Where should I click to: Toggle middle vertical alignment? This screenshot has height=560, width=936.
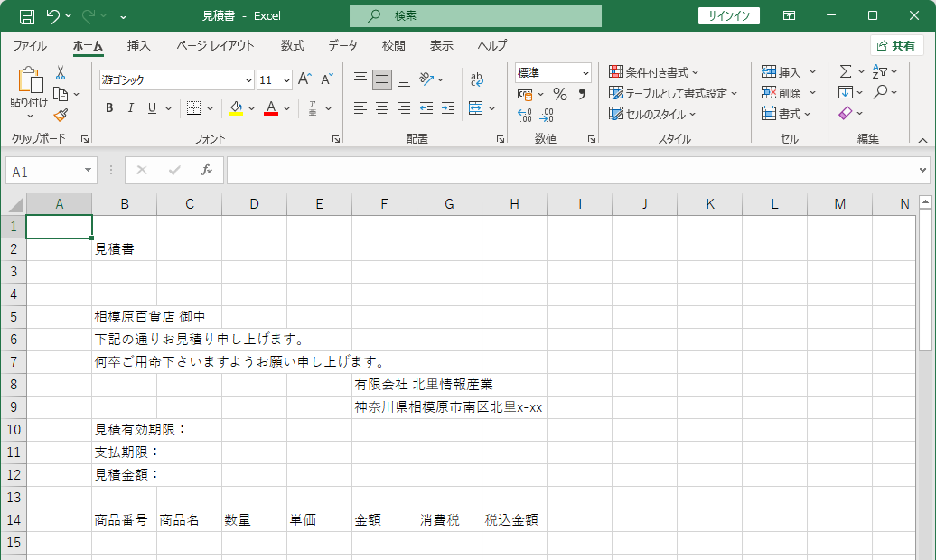click(382, 79)
